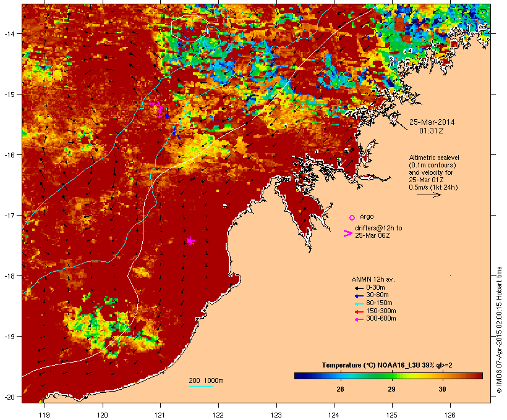
Task: Click the 122 longitude axis label
Action: point(218,415)
